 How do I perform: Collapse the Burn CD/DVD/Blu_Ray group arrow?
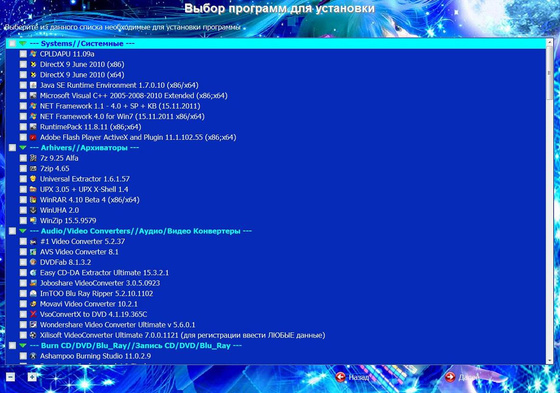23,345
